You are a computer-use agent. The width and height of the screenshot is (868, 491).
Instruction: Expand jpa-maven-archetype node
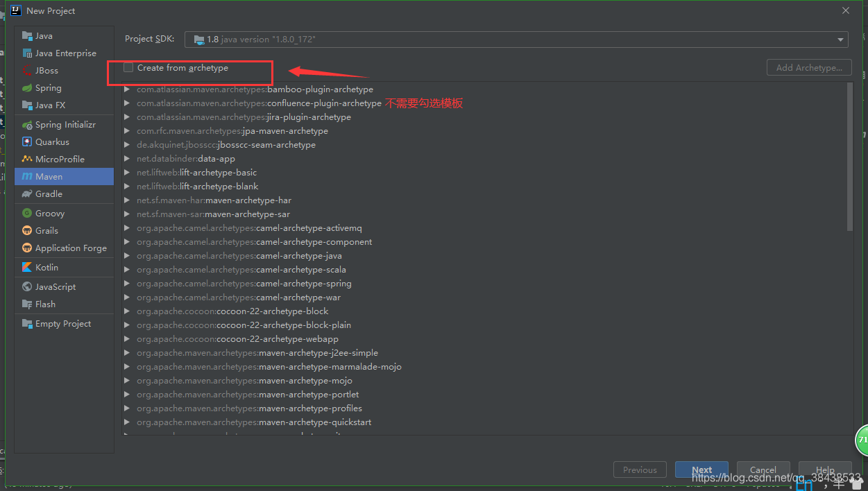pos(127,131)
